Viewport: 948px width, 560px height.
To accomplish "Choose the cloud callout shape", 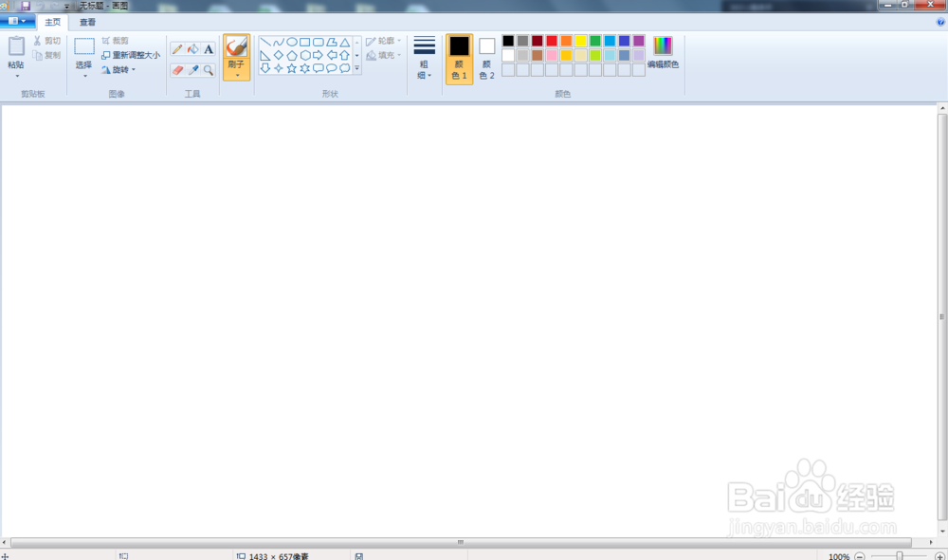I will (345, 68).
